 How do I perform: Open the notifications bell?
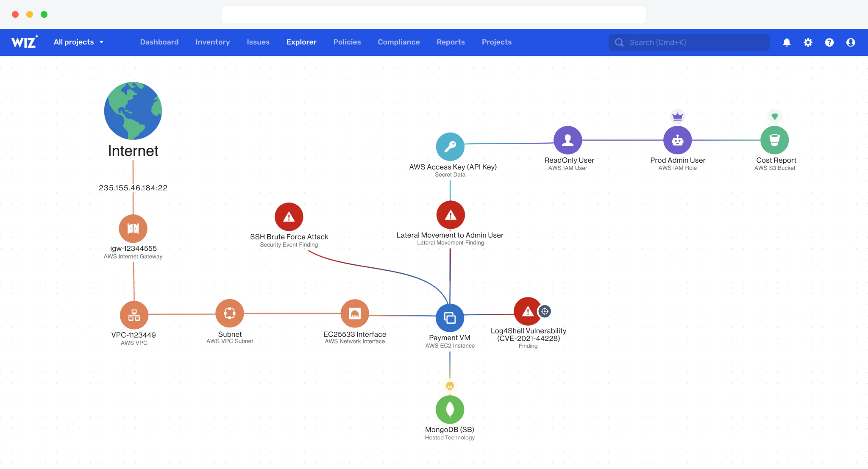tap(787, 42)
